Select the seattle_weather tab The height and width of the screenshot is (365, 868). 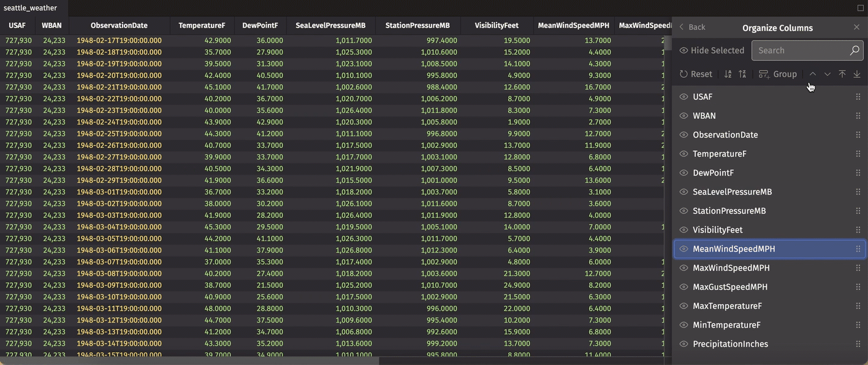[31, 8]
